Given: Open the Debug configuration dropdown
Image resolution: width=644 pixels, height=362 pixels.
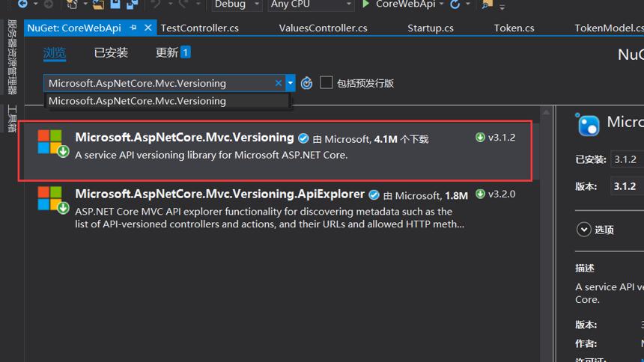Looking at the screenshot, I should point(237,4).
